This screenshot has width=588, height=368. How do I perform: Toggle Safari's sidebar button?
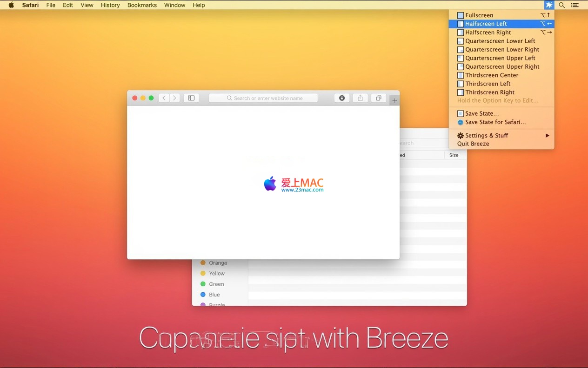coord(191,98)
